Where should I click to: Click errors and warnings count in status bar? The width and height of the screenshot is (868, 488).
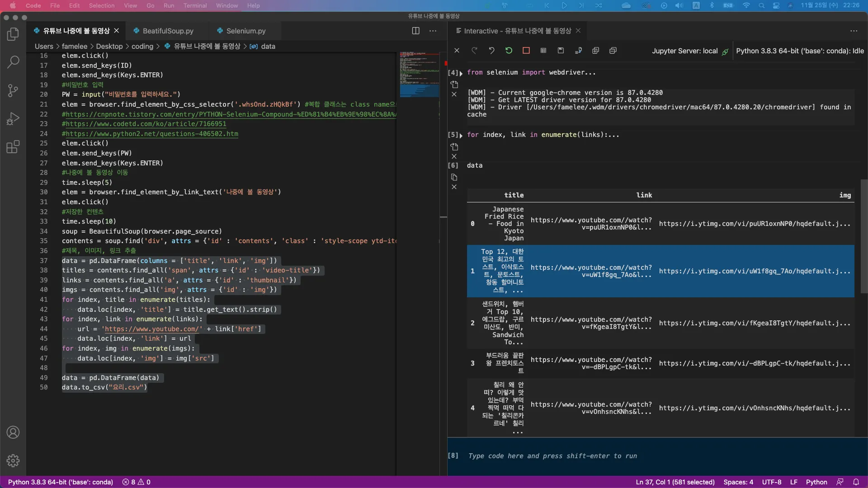point(136,482)
